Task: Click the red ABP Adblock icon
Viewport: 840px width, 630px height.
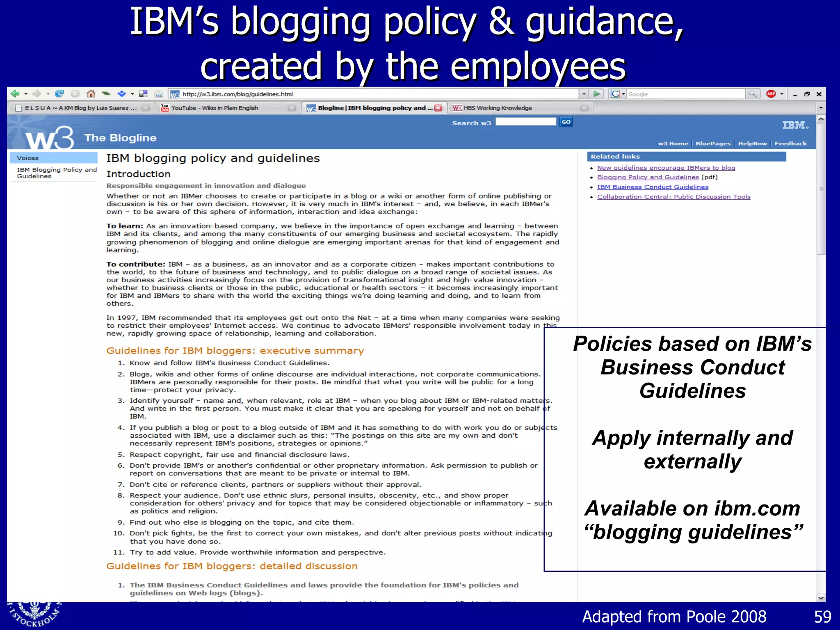Action: tap(771, 94)
